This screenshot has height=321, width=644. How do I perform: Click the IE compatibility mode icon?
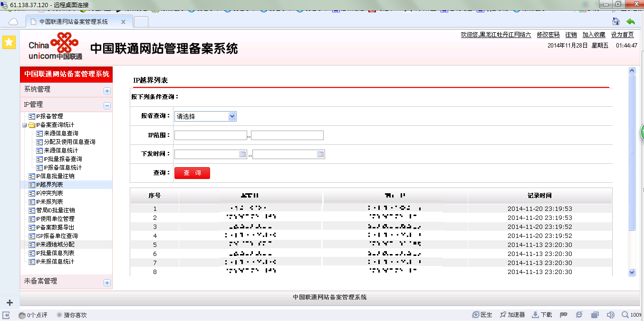tap(579, 315)
